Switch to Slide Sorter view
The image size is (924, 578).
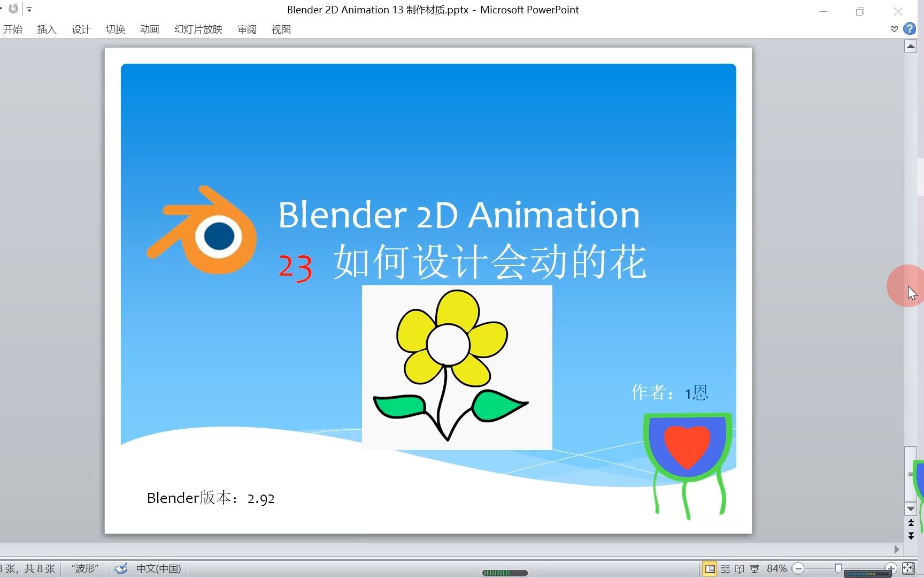pos(725,568)
